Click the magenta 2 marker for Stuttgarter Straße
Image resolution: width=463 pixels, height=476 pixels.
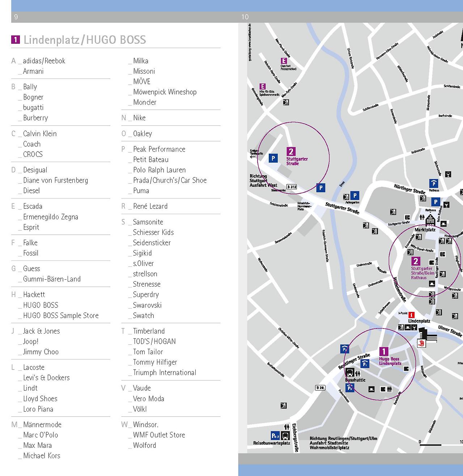click(291, 152)
